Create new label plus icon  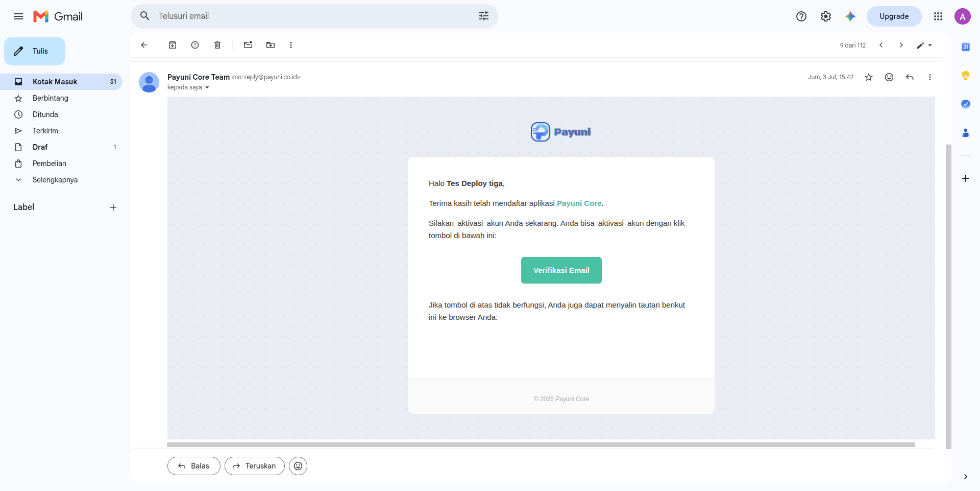click(x=113, y=207)
